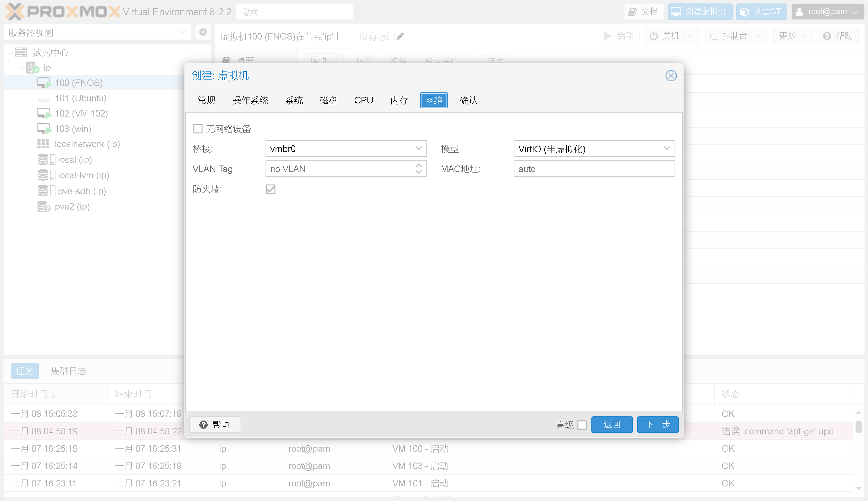Click the pencil icon to edit tags
This screenshot has height=501, width=868.
tap(400, 36)
